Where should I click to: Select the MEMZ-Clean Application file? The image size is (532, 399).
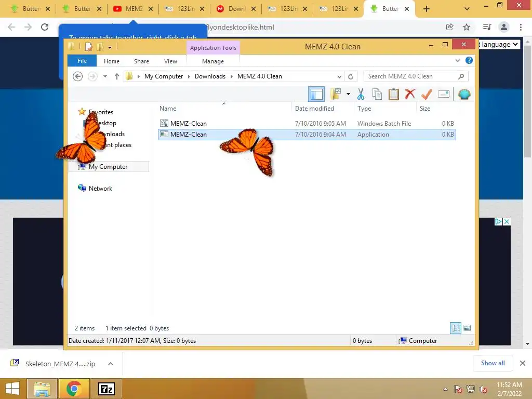pyautogui.click(x=307, y=135)
